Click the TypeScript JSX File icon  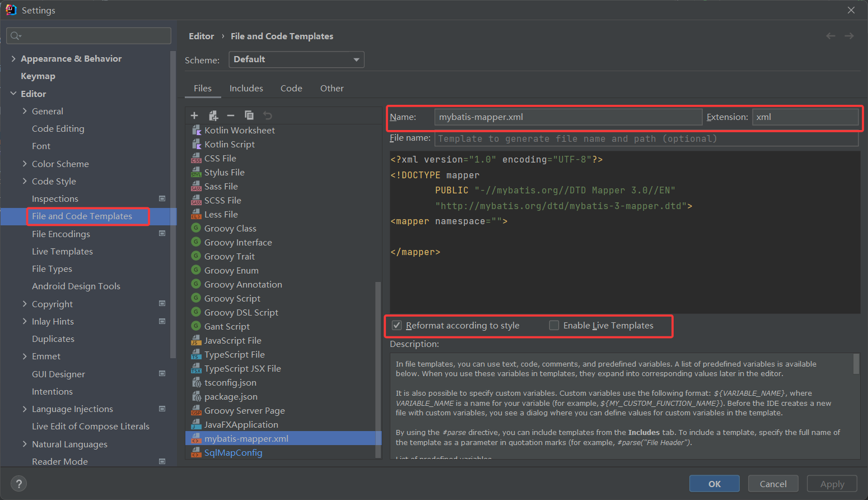tap(196, 368)
